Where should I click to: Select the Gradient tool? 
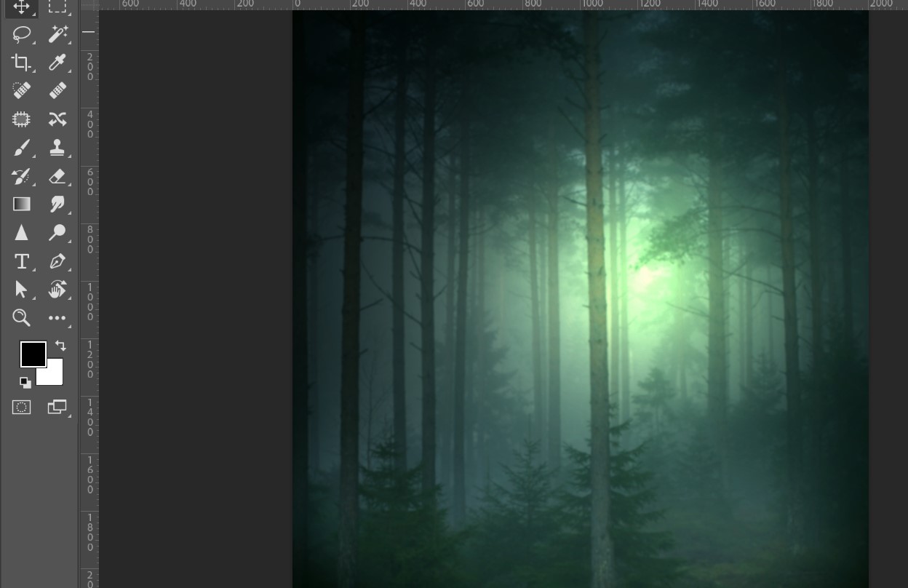coord(21,204)
